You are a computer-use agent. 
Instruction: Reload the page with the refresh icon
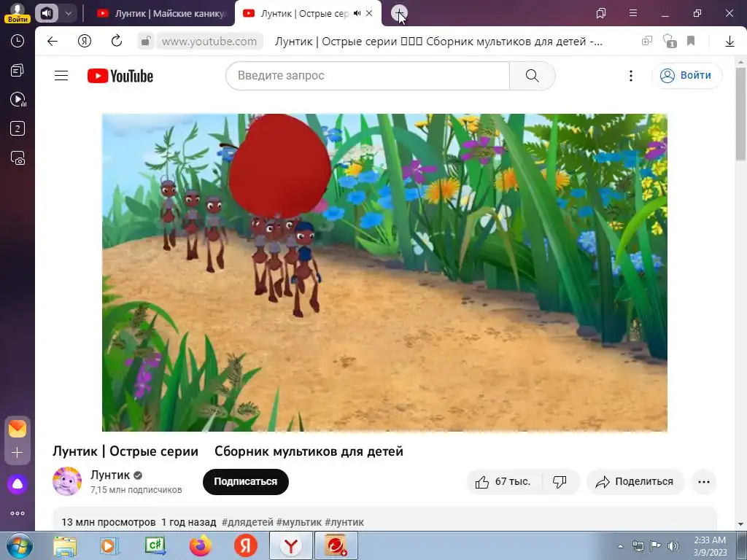117,42
